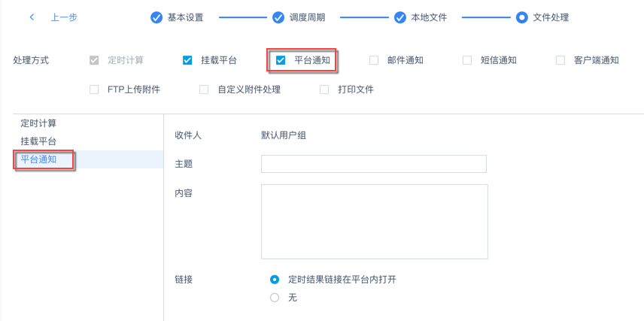Enable the 短信通知 checkbox

point(467,60)
